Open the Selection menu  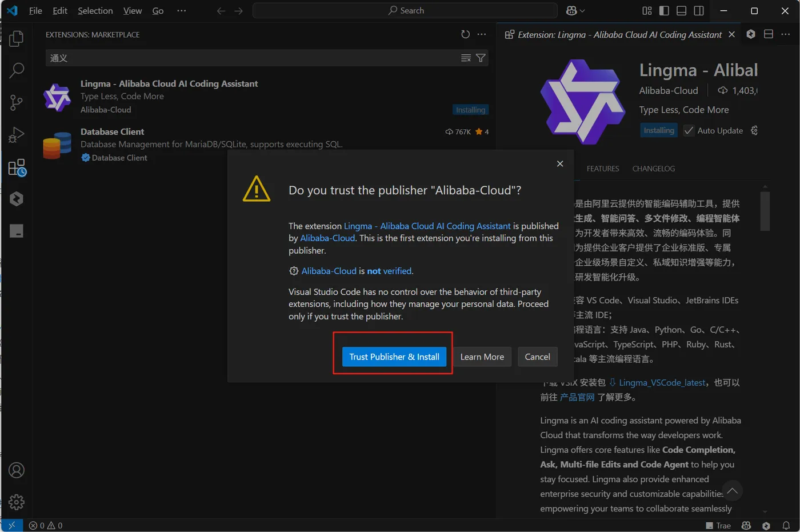click(95, 11)
